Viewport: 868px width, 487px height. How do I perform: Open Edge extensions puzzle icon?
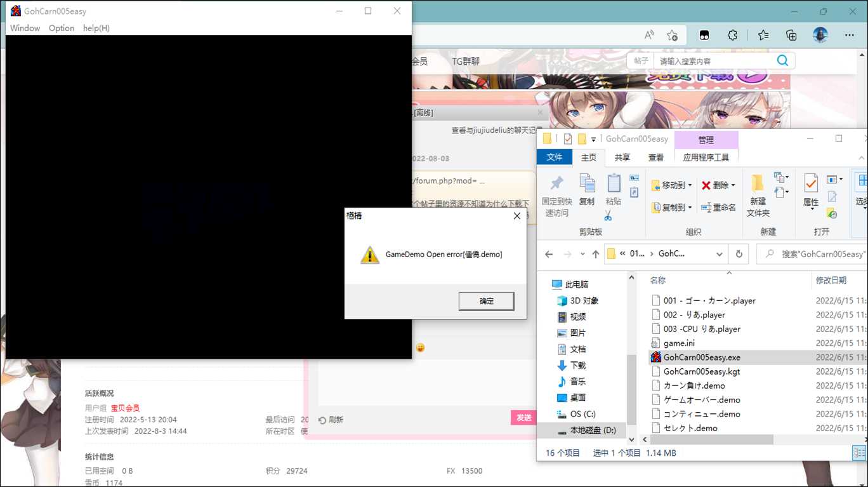pos(733,35)
